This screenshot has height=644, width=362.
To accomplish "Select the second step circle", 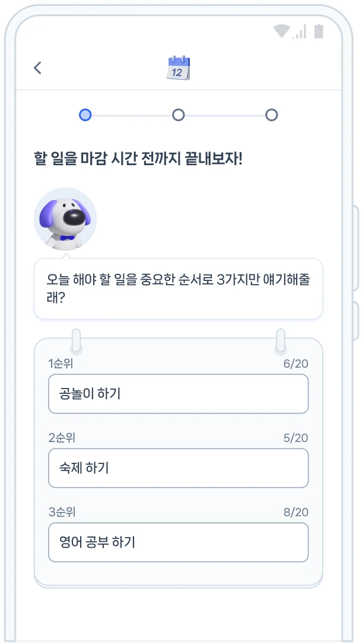I will tap(178, 115).
